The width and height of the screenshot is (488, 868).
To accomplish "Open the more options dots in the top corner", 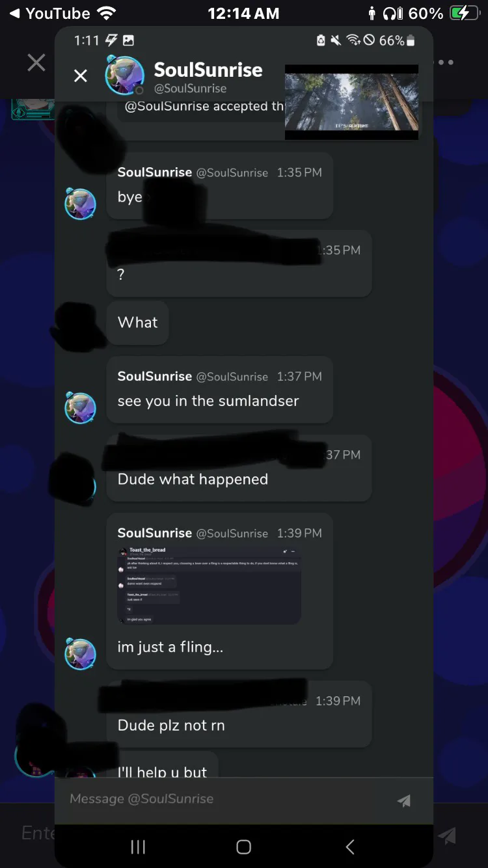I will (x=446, y=62).
